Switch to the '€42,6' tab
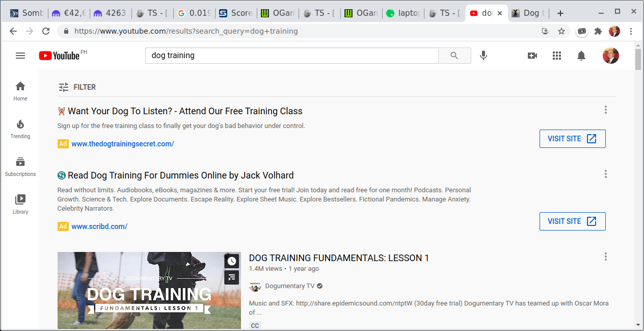Viewport: 644px width, 331px height. 68,13
